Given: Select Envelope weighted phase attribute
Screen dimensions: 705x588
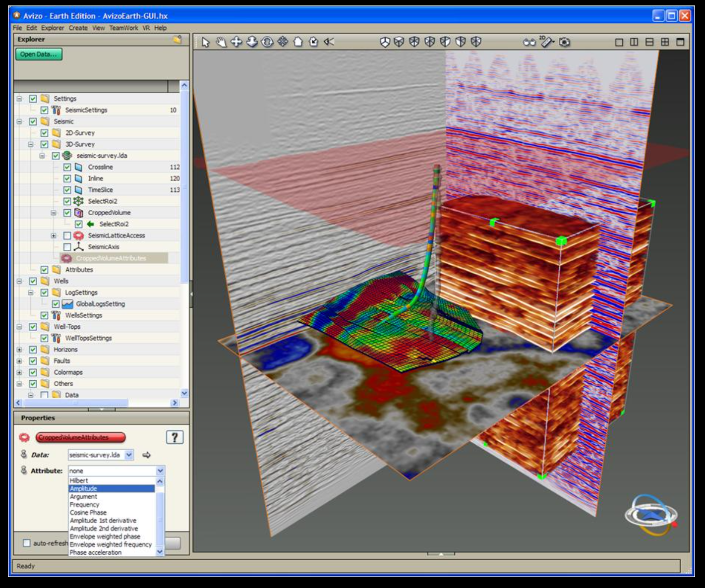Looking at the screenshot, I should point(112,536).
